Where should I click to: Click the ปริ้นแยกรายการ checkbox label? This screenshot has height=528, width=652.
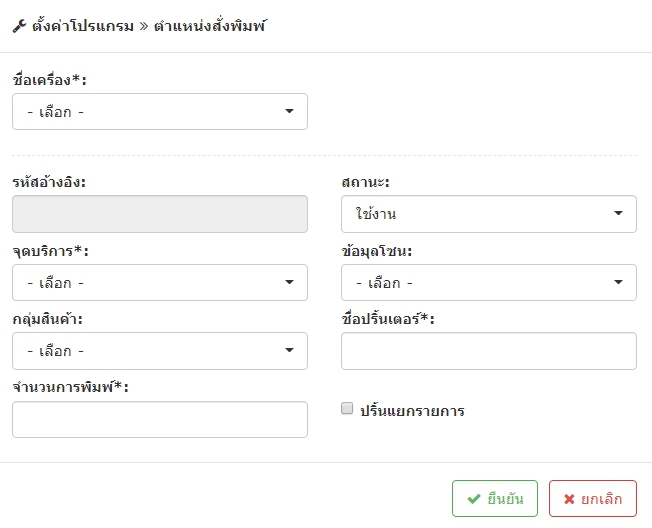pos(412,411)
